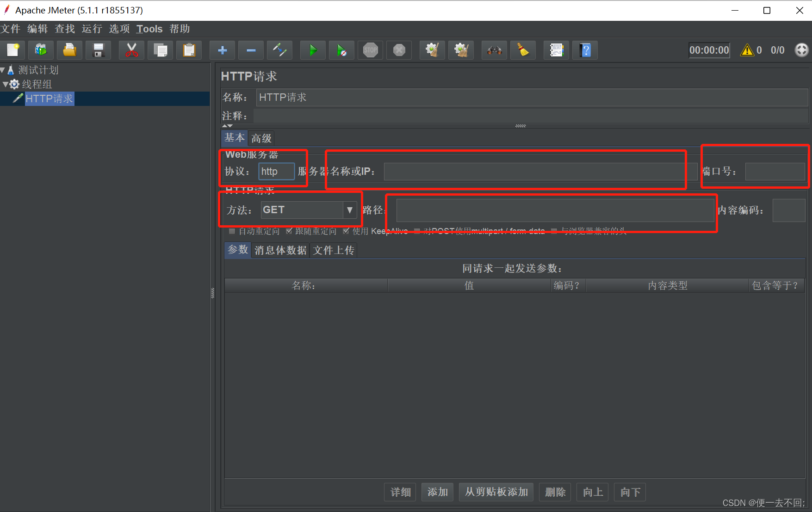This screenshot has width=812, height=512.
Task: Click the New test plan icon
Action: click(x=13, y=50)
